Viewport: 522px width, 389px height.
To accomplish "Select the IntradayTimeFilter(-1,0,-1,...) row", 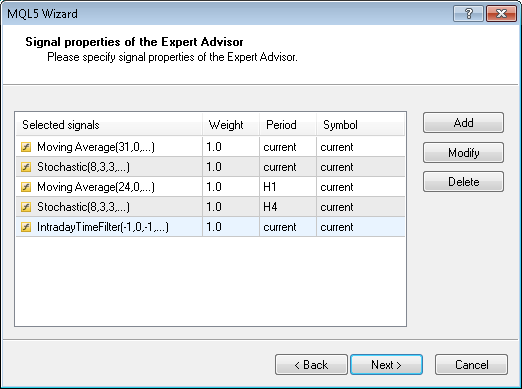I will tap(210, 227).
